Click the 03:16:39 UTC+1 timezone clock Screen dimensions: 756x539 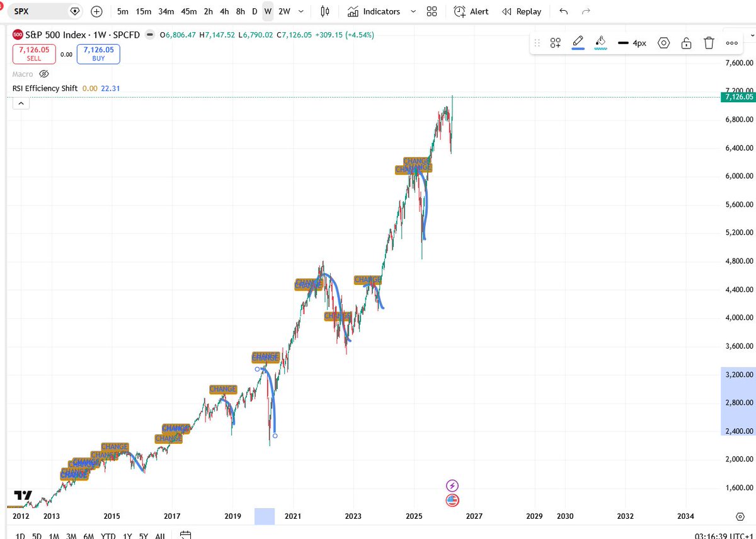pyautogui.click(x=724, y=536)
